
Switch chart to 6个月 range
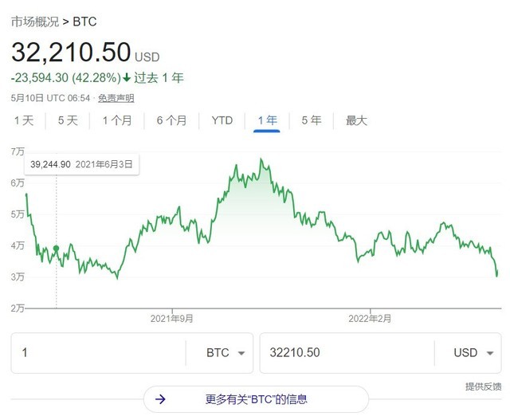171,121
